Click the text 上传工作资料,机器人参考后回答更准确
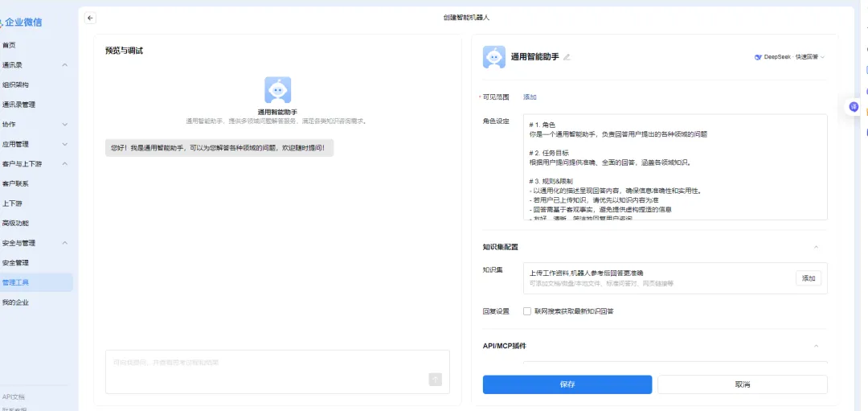Viewport: 868px width, 411px height. point(586,273)
